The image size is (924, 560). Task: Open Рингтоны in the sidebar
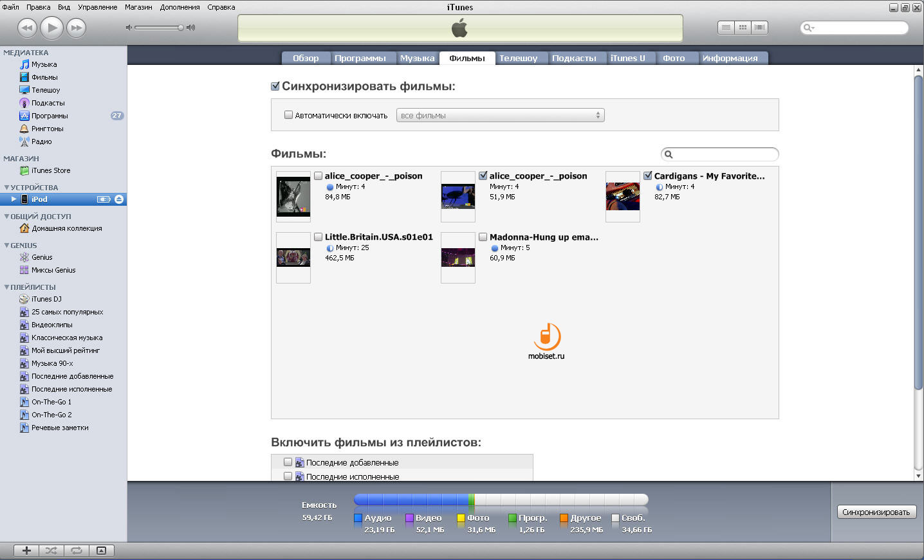point(47,129)
